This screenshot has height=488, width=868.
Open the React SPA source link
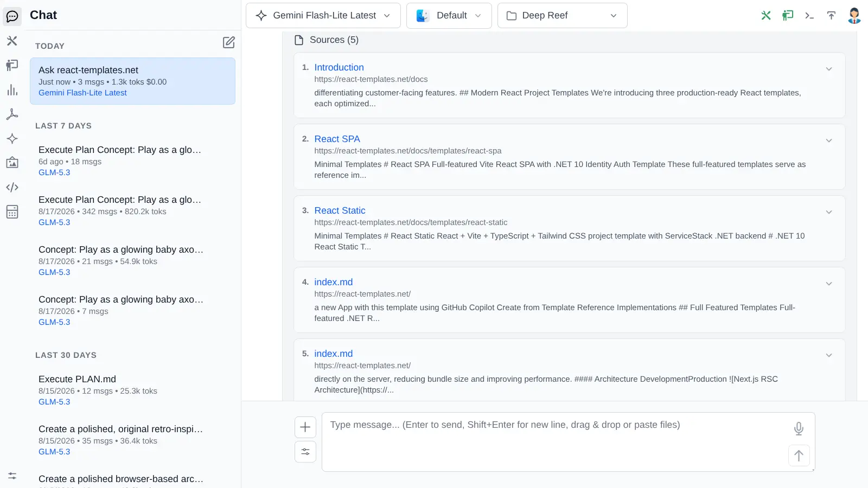click(x=337, y=139)
